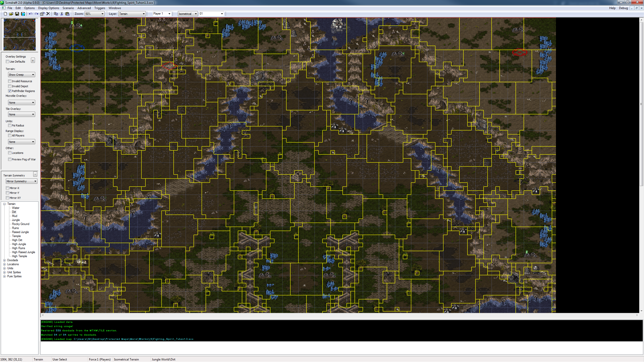
Task: Click the Open file folder icon
Action: [x=11, y=14]
